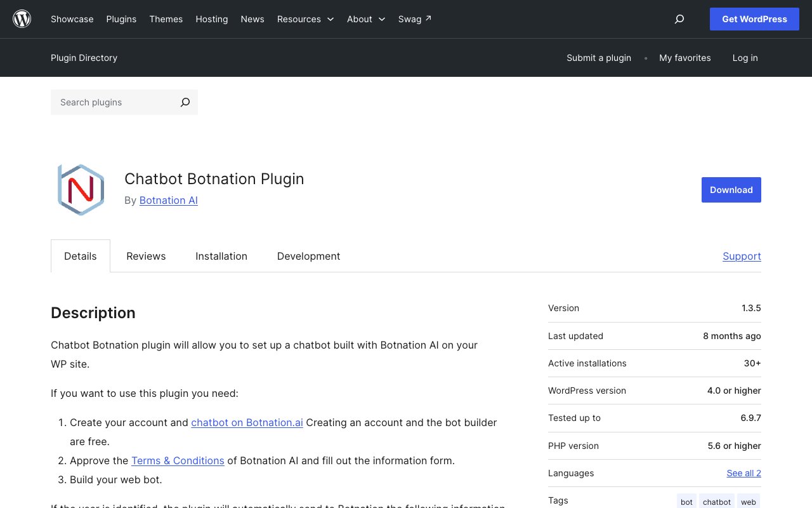812x508 pixels.
Task: Select the Details tab
Action: (81, 256)
